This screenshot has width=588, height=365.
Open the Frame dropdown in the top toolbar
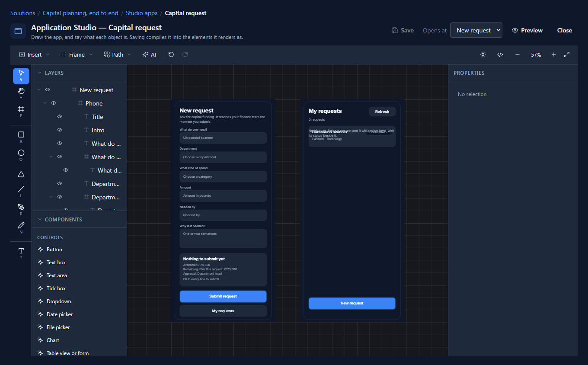coord(77,54)
